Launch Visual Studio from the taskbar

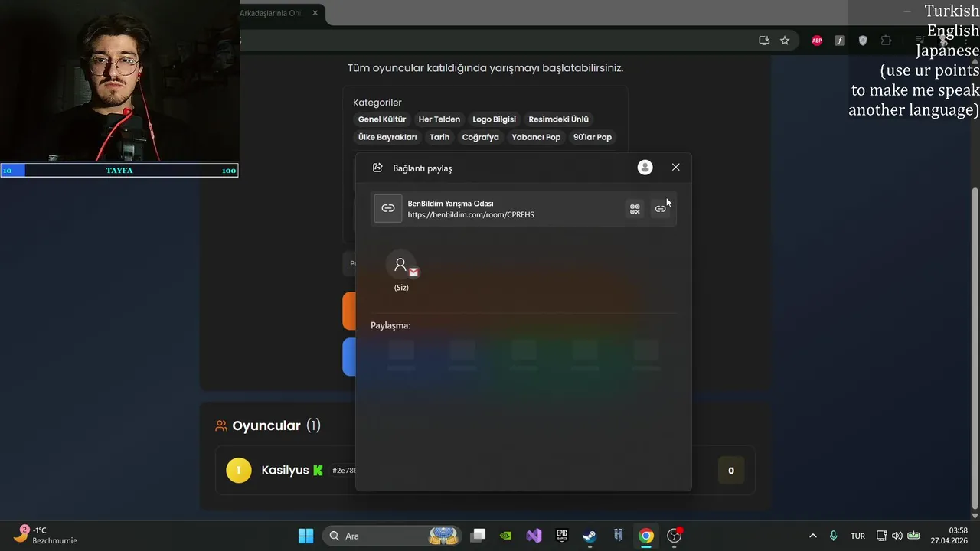coord(534,536)
